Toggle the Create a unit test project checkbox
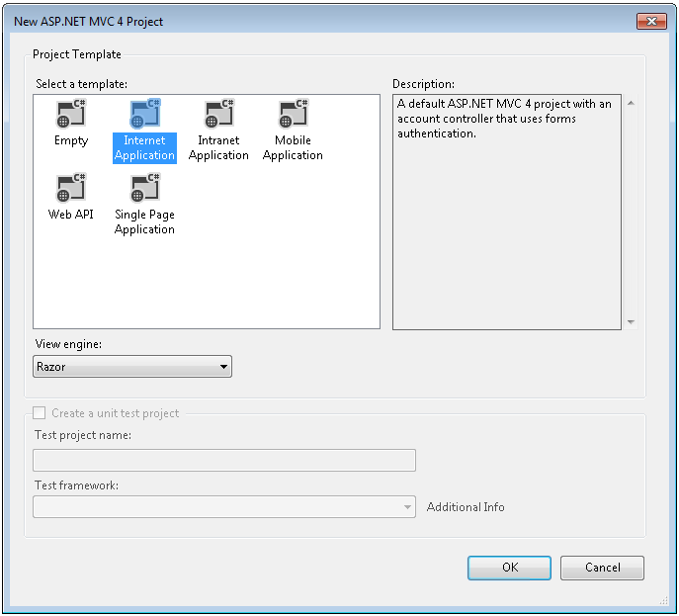The height and width of the screenshot is (616, 679). 39,413
